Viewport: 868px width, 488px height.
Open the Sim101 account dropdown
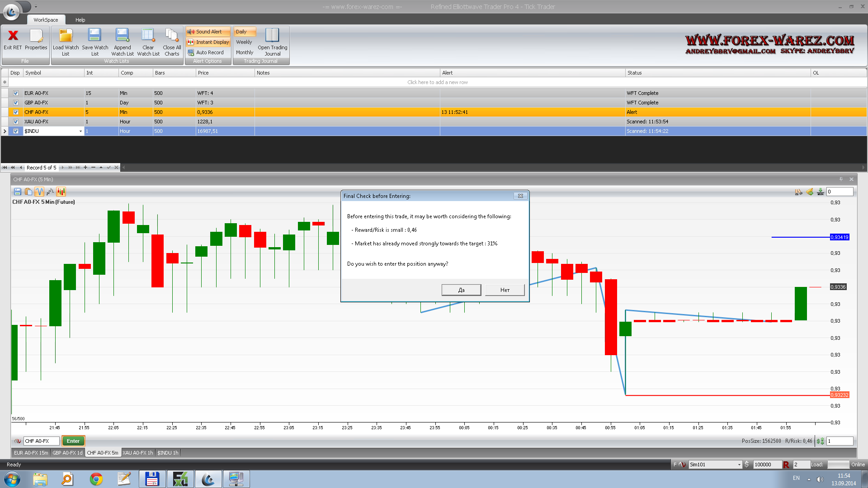click(x=739, y=465)
